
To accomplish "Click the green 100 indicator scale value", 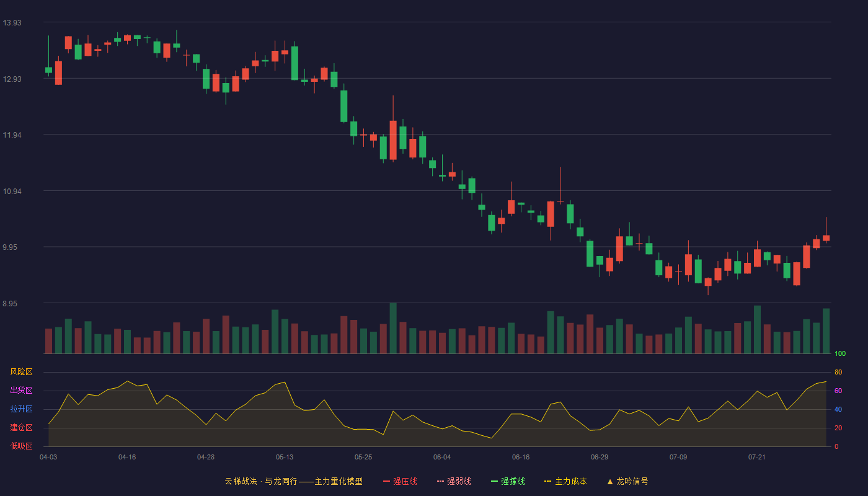I will (x=840, y=354).
